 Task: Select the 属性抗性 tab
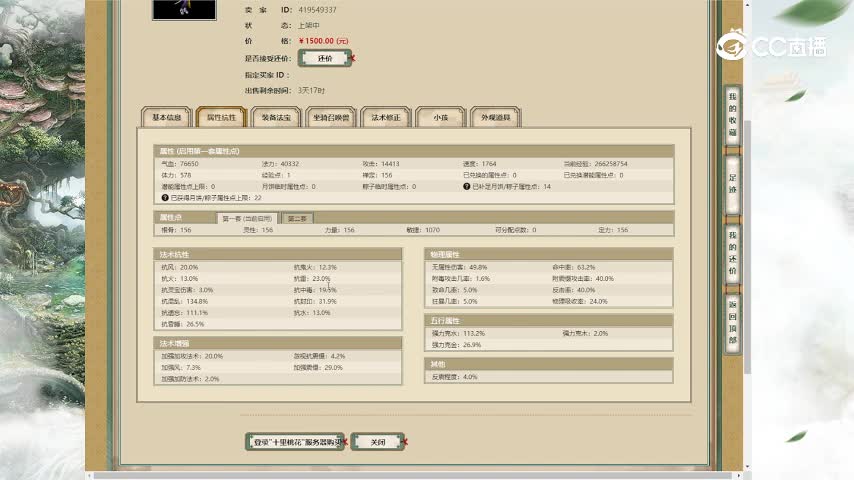tap(221, 118)
